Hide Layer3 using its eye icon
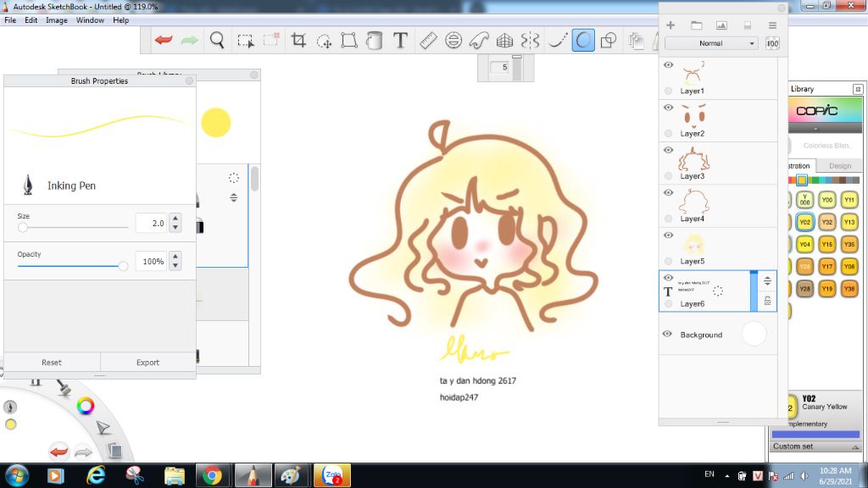The height and width of the screenshot is (488, 868). pyautogui.click(x=668, y=150)
